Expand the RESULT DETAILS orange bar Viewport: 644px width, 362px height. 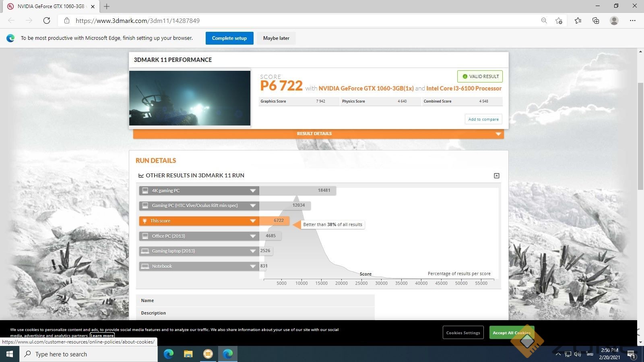[318, 134]
